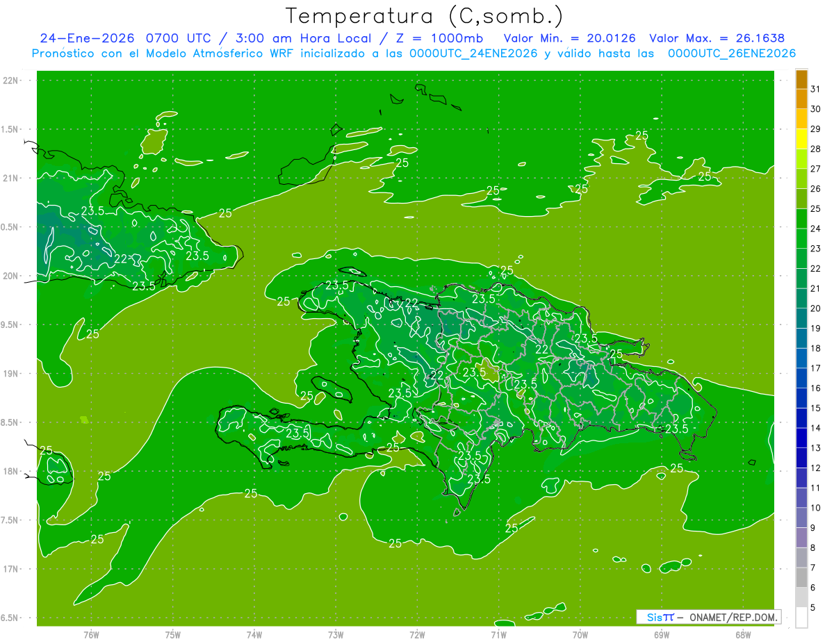Pick the yellow legend swatch between 28 and 29

801,139
